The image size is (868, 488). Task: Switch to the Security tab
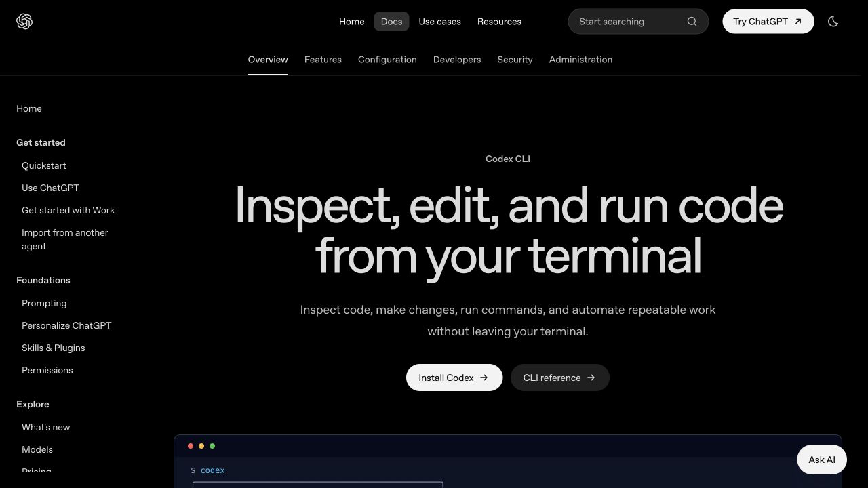(x=515, y=60)
